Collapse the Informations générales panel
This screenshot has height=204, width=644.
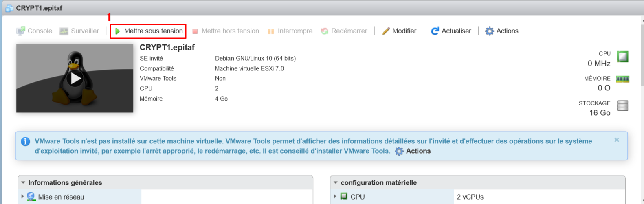tap(23, 183)
